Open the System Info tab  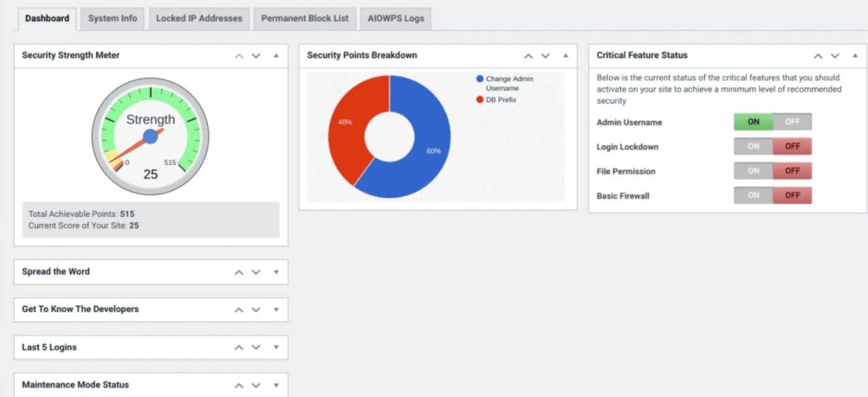(112, 19)
